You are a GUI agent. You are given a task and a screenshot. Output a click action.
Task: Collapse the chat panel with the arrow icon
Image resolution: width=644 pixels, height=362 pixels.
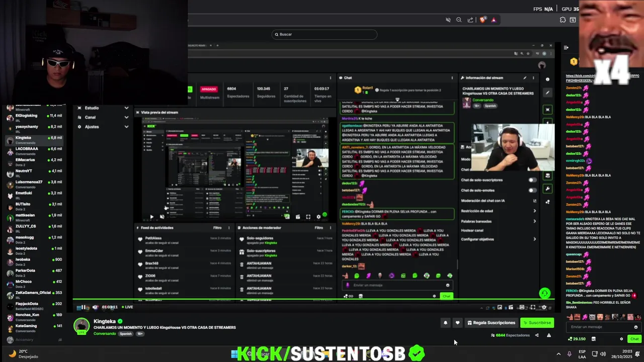coord(566,48)
